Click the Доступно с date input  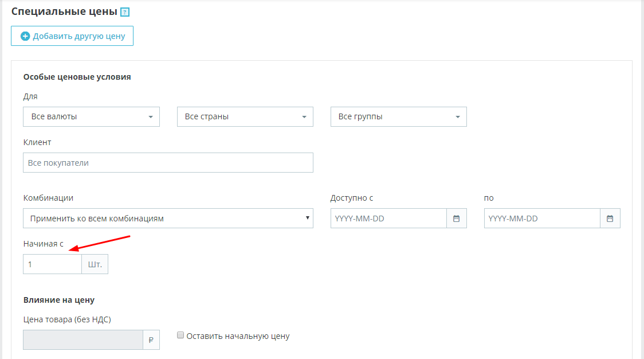point(388,218)
